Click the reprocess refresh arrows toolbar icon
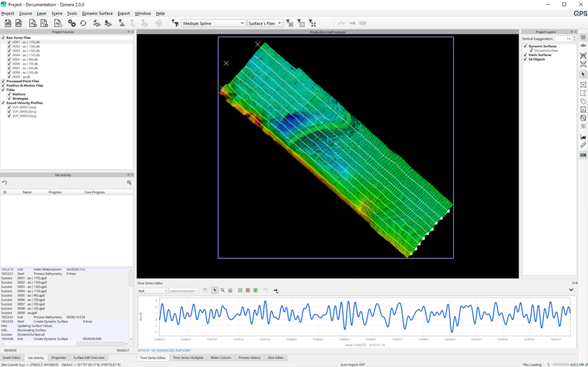Image resolution: width=588 pixels, height=367 pixels. click(83, 23)
